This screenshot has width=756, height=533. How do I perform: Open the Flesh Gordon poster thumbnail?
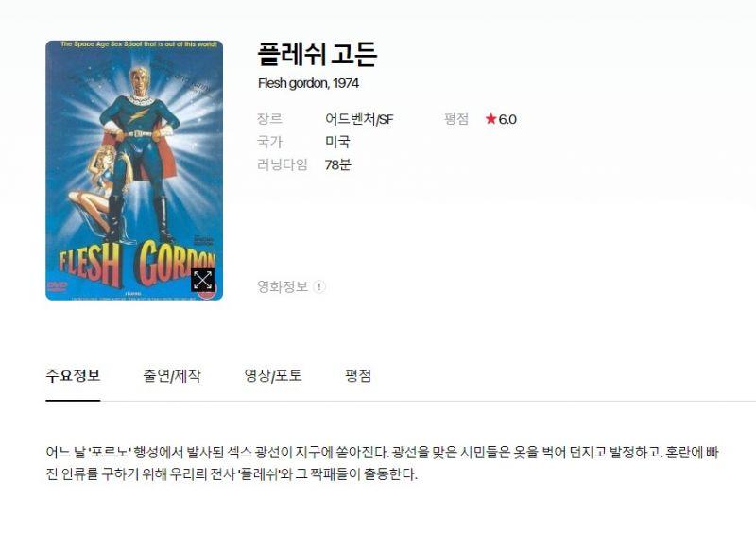click(134, 170)
